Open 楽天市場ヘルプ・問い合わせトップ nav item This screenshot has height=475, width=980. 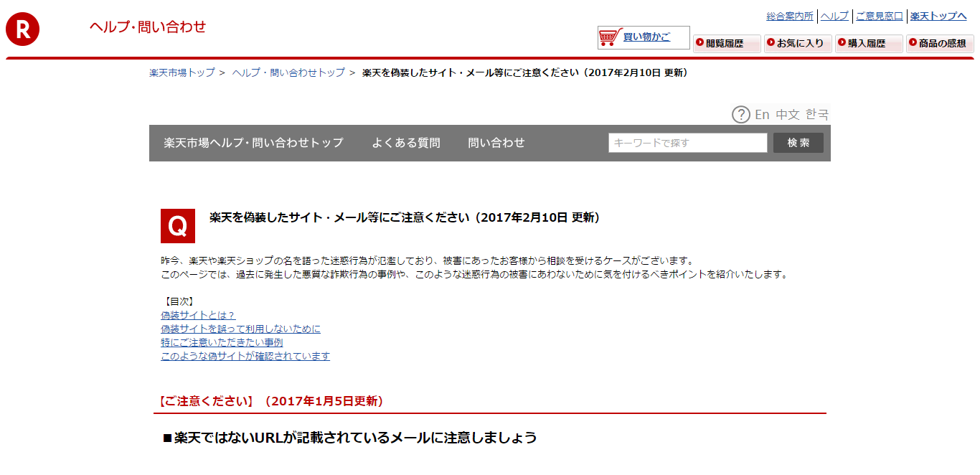pyautogui.click(x=254, y=143)
